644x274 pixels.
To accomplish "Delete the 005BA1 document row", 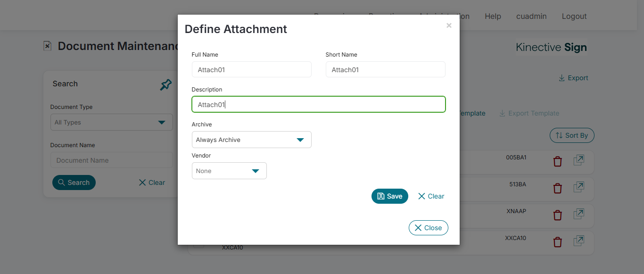I will (557, 162).
